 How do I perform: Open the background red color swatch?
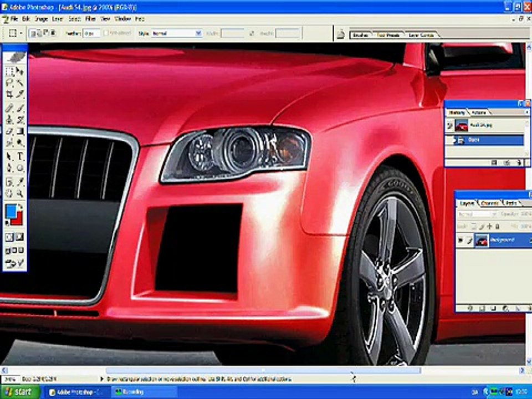[18, 221]
